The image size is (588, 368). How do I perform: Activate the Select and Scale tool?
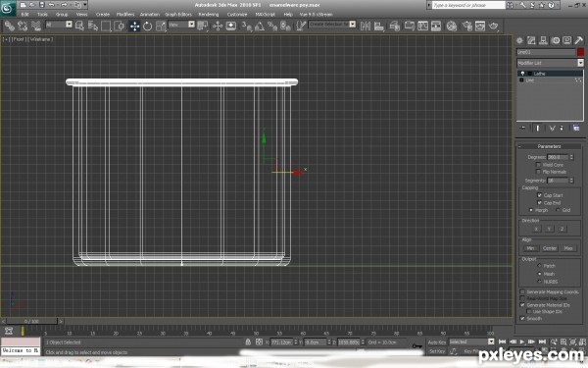pos(161,26)
